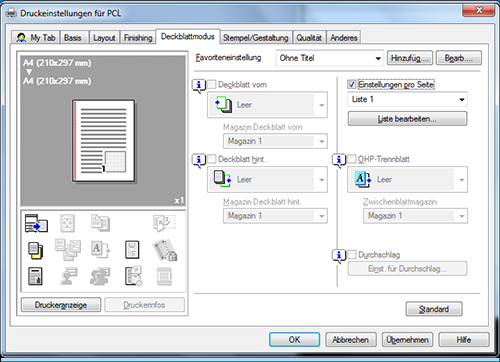The height and width of the screenshot is (362, 500).
Task: Switch to the Basis tab
Action: (x=73, y=38)
